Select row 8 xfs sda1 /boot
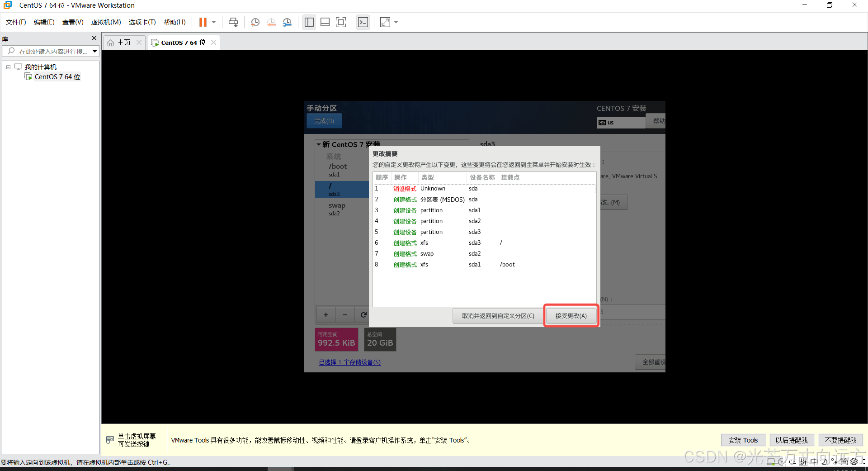The height and width of the screenshot is (471, 868). point(484,265)
